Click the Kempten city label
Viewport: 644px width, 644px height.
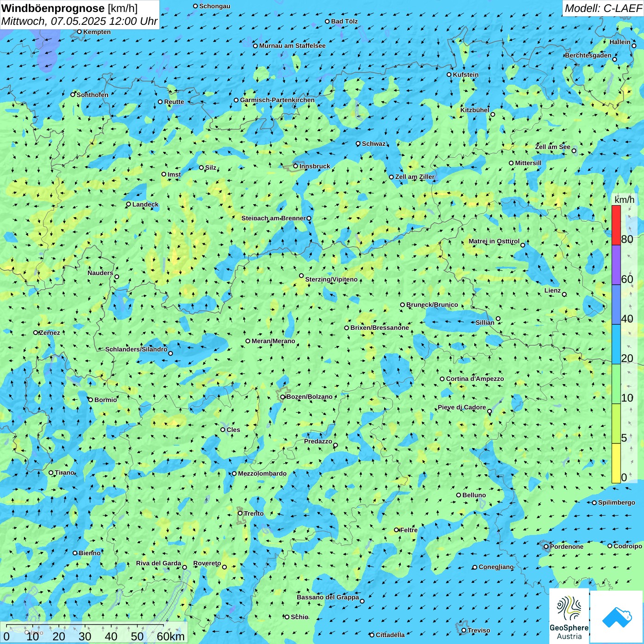97,32
